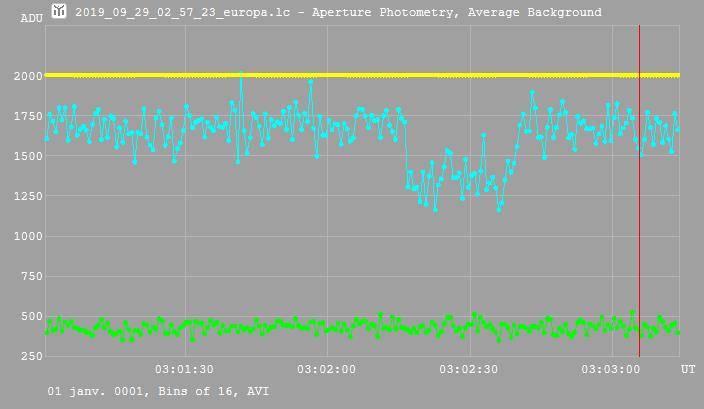Click the 1000 value on the ADU axis

pos(28,236)
